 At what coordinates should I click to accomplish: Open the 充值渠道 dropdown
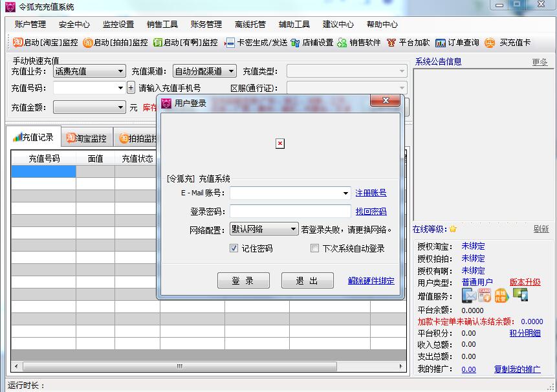204,71
